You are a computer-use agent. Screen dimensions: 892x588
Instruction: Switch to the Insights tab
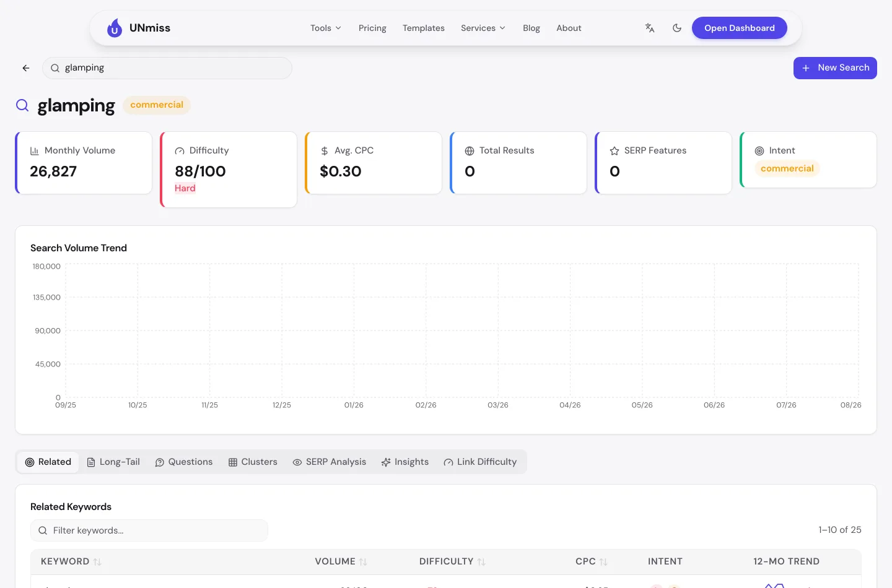pos(405,462)
